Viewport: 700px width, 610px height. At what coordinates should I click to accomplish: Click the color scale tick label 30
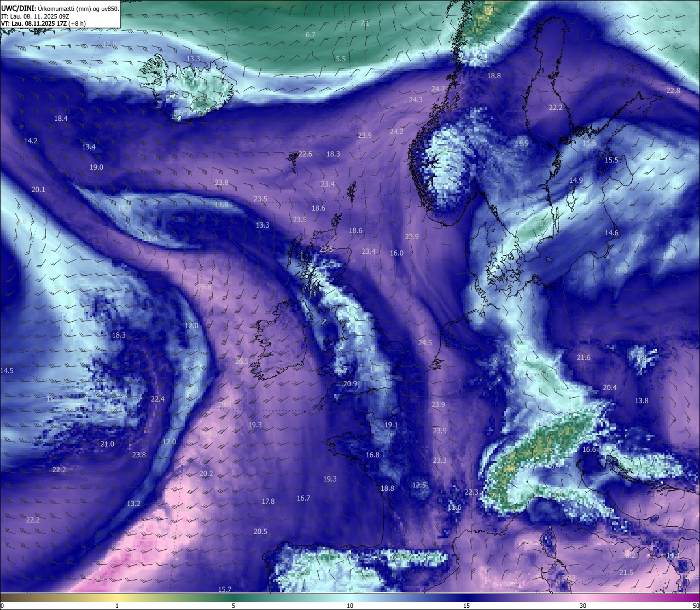coord(583,605)
